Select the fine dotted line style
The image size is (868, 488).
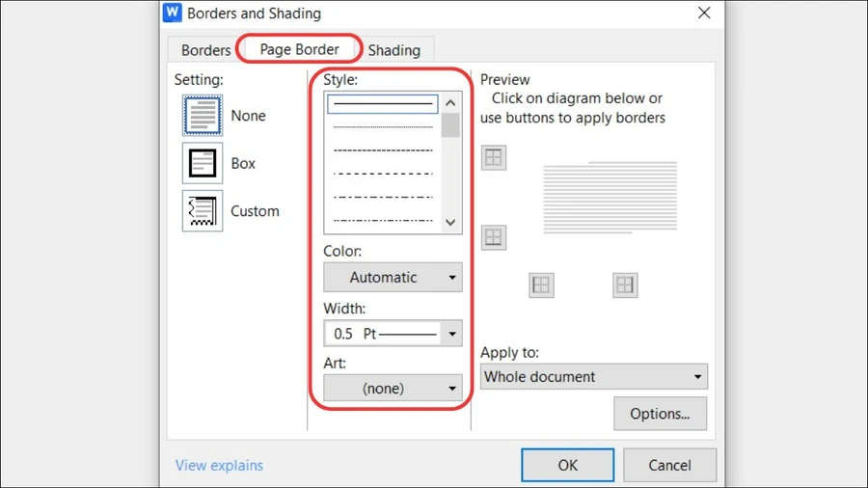pyautogui.click(x=383, y=127)
